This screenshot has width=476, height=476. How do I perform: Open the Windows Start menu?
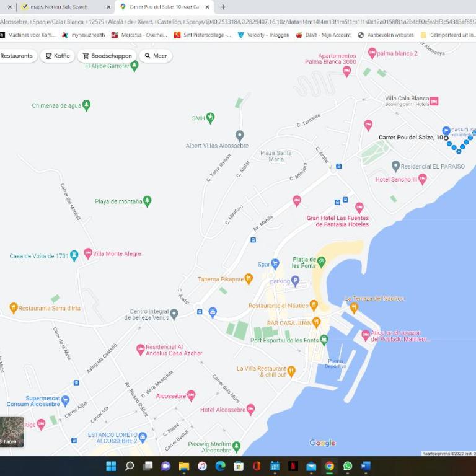pos(111,466)
